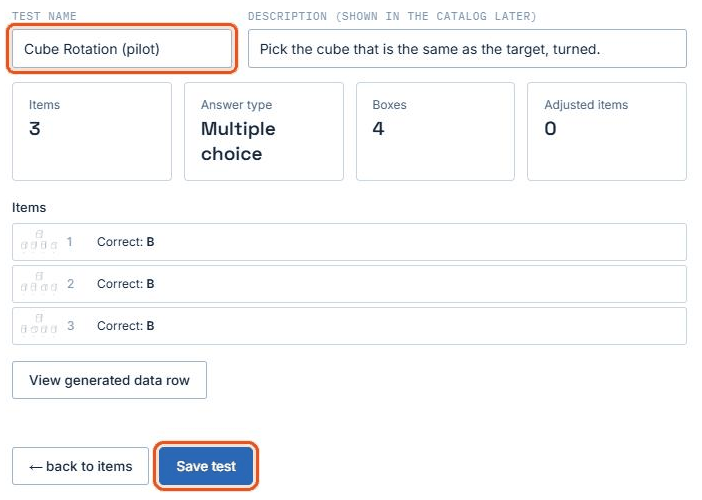
Task: Select item row 1 with Correct: B
Action: coord(349,242)
